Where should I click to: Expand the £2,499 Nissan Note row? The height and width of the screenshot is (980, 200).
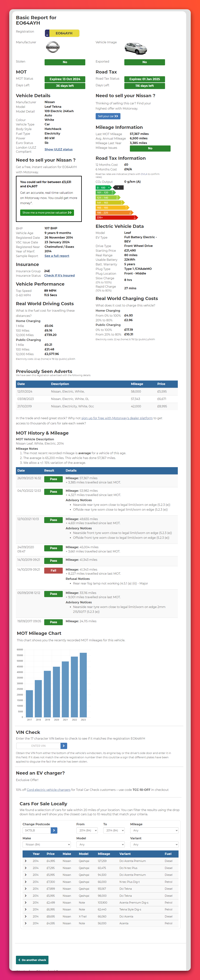click(26, 902)
